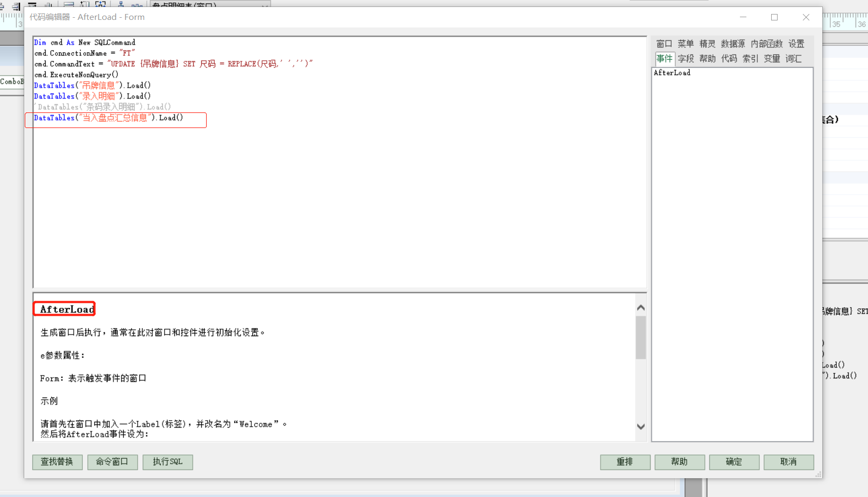Click the help panel scroll-down arrow
This screenshot has height=497, width=868.
(x=640, y=427)
